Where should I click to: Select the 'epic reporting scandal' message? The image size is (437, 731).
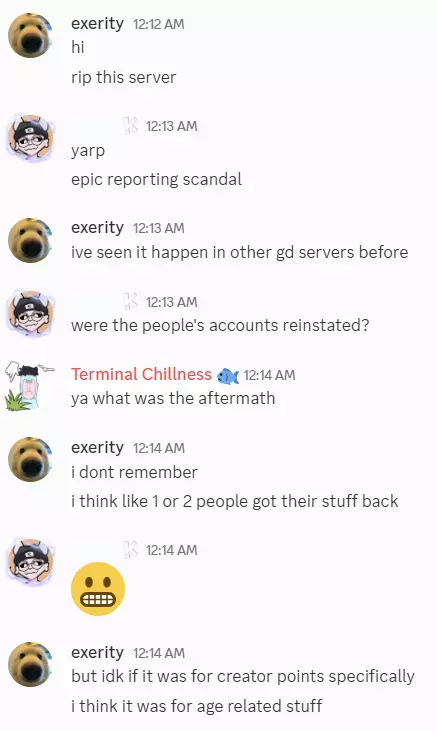[x=156, y=180]
